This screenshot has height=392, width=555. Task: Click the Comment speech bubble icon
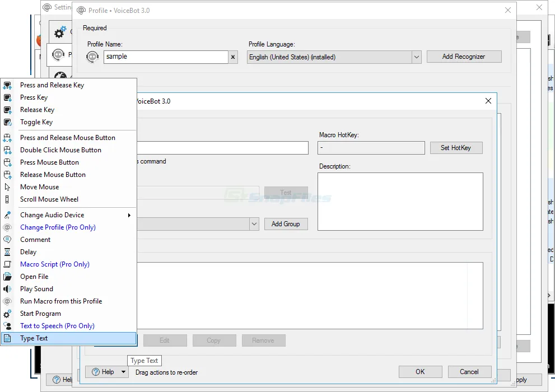point(7,240)
